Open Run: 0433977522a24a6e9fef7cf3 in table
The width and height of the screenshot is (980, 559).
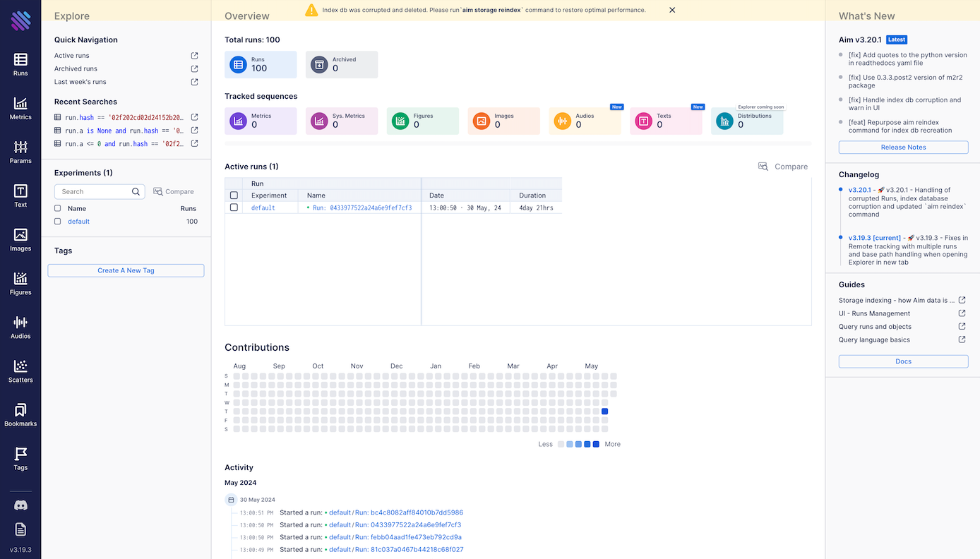pos(361,208)
